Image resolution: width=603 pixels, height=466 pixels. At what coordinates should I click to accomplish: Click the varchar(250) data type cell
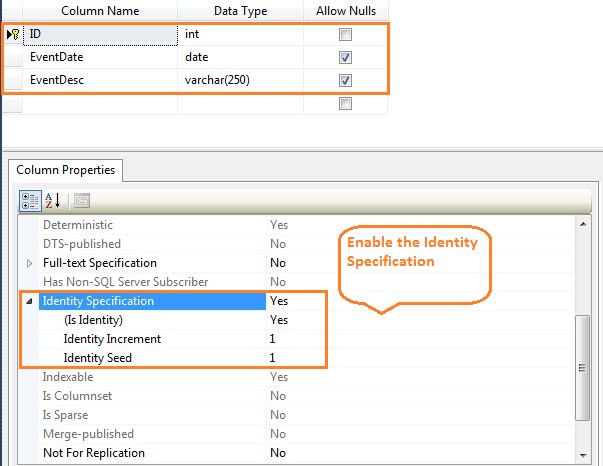pyautogui.click(x=240, y=80)
